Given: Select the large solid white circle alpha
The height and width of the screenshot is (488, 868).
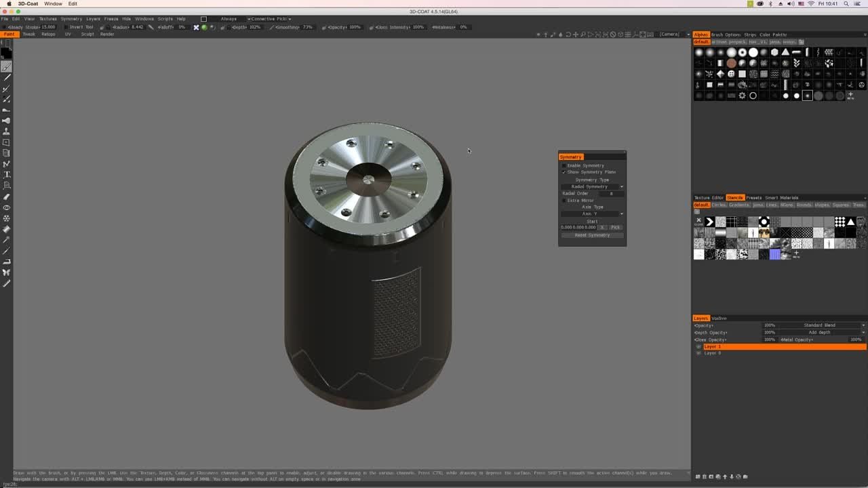Looking at the screenshot, I should click(753, 52).
